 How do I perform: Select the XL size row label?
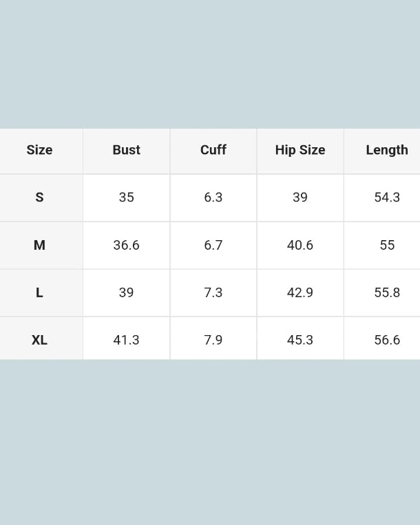point(39,340)
